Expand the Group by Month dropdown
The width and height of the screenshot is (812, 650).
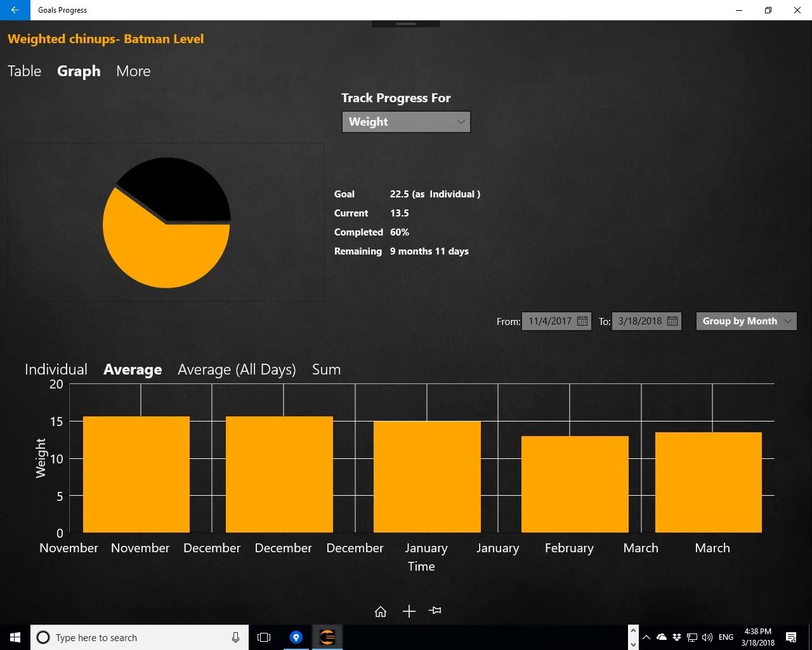click(746, 321)
